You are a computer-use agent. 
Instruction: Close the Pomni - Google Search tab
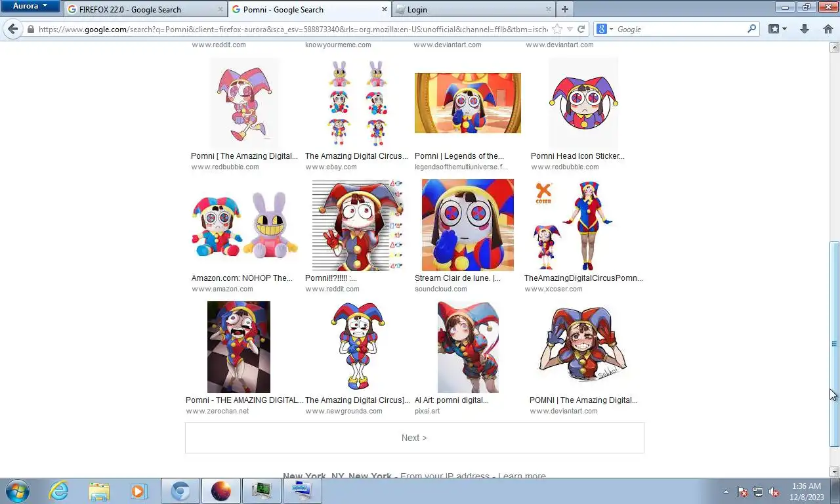click(385, 9)
